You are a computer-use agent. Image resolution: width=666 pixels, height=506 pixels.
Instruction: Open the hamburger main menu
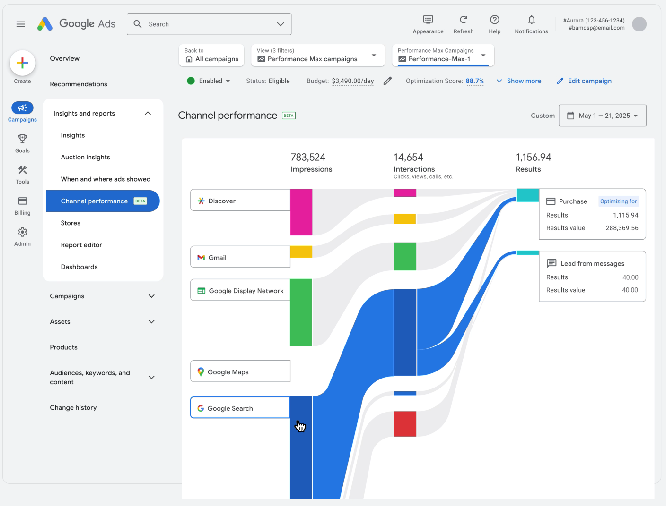click(21, 24)
